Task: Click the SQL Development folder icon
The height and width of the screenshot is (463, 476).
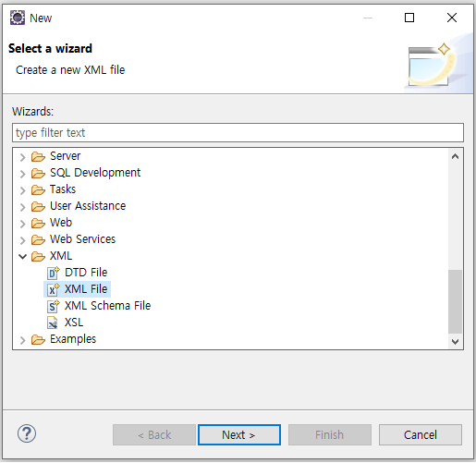Action: 38,173
